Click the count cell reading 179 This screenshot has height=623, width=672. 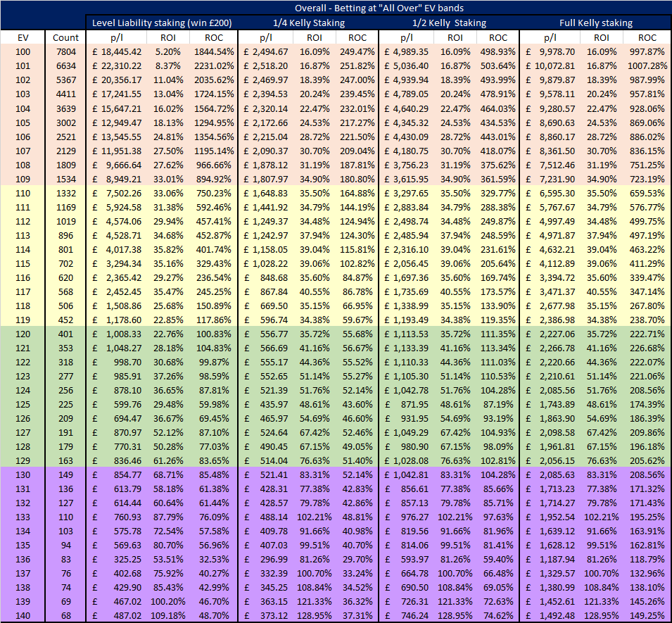click(x=66, y=447)
